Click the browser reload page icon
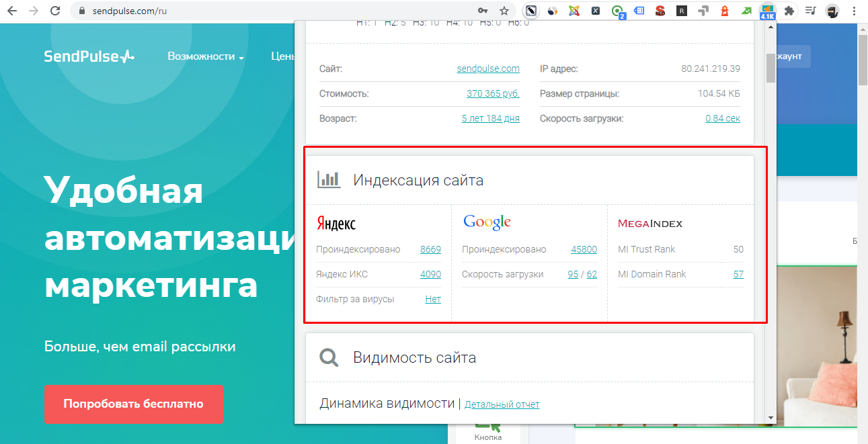Image resolution: width=868 pixels, height=444 pixels. [56, 11]
